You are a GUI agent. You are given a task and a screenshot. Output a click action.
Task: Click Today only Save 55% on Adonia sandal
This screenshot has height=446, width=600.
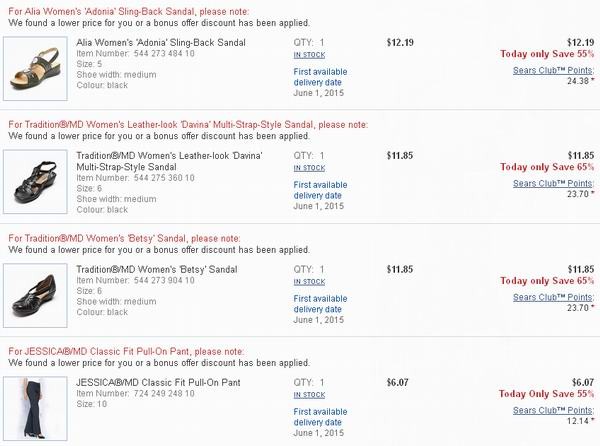pos(547,54)
